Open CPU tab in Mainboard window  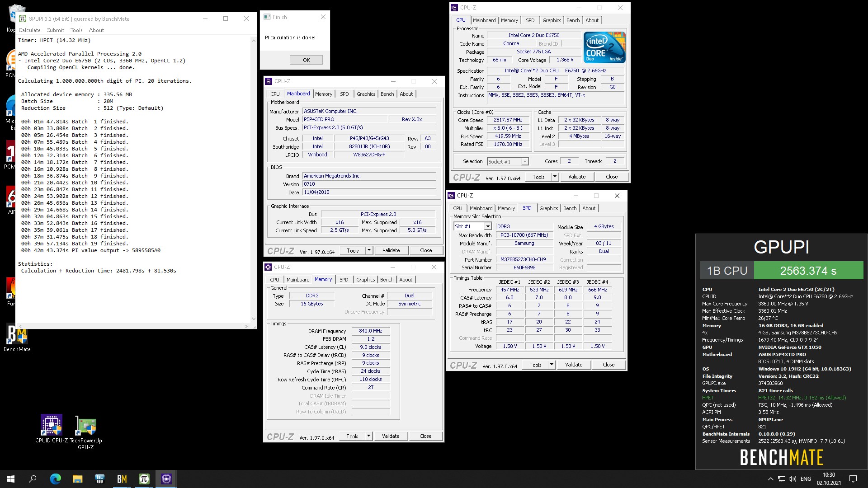(275, 94)
